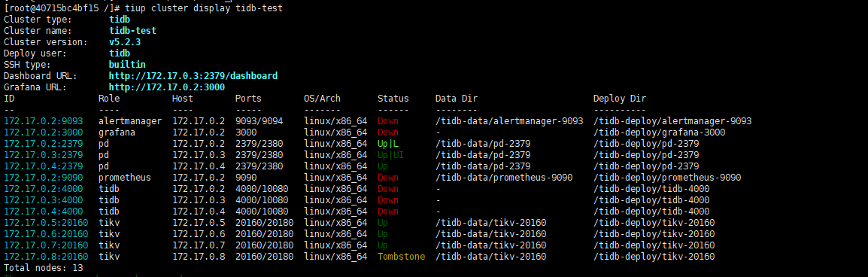Viewport: 868px width, 277px height.
Task: Click ID 172.17.0.8:20160 tikv row
Action: coord(46,257)
